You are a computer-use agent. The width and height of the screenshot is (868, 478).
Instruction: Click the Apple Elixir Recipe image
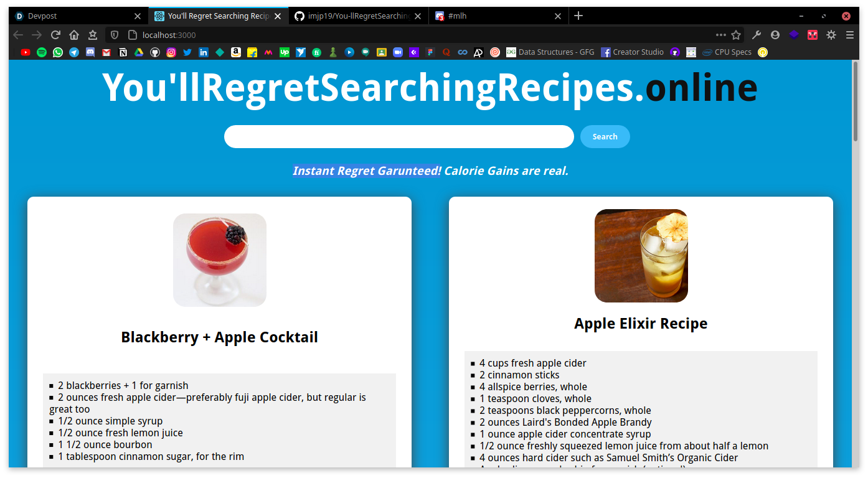[x=641, y=256]
